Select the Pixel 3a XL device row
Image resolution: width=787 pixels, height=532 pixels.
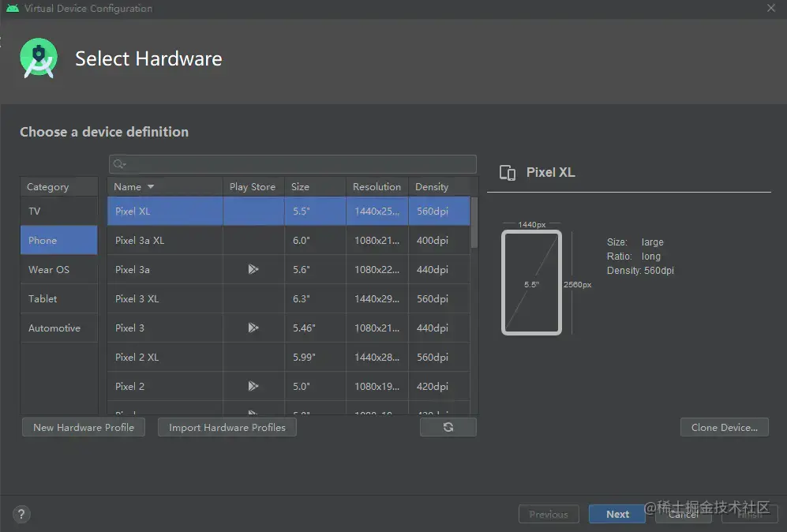289,240
